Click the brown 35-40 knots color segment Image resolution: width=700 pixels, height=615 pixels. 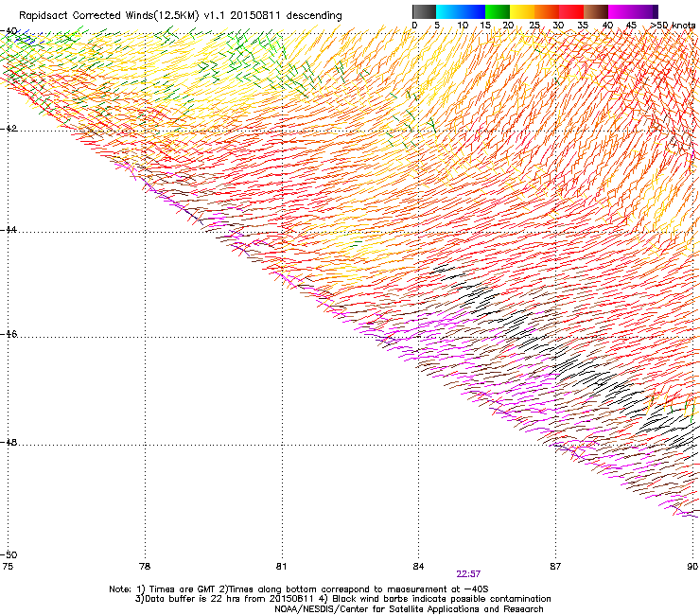point(596,11)
